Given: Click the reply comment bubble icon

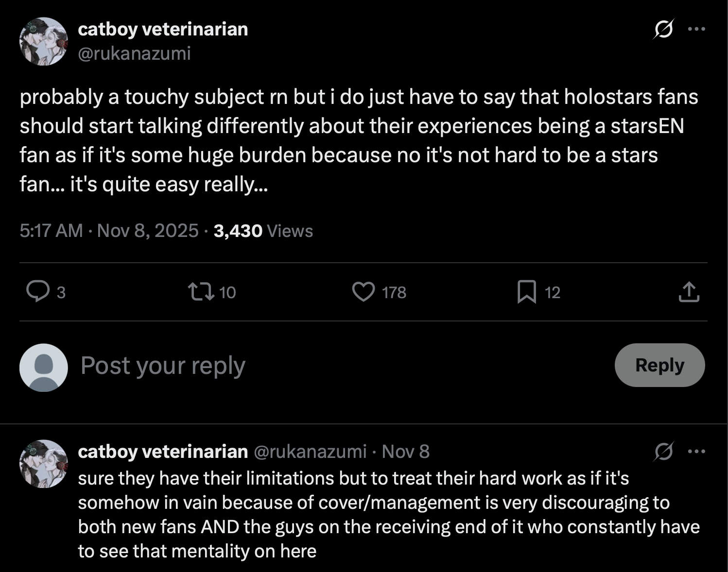Looking at the screenshot, I should 38,292.
